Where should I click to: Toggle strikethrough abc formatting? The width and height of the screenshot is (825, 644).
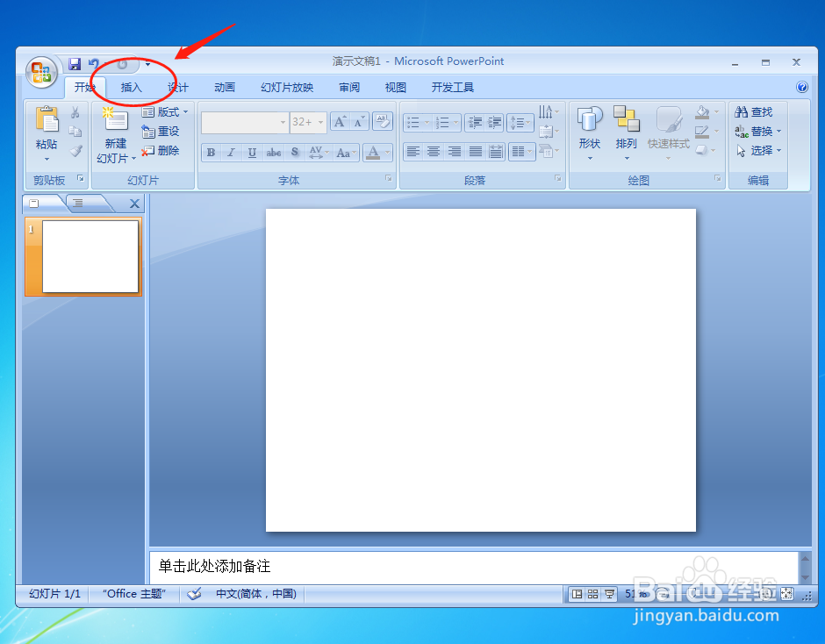tap(274, 153)
